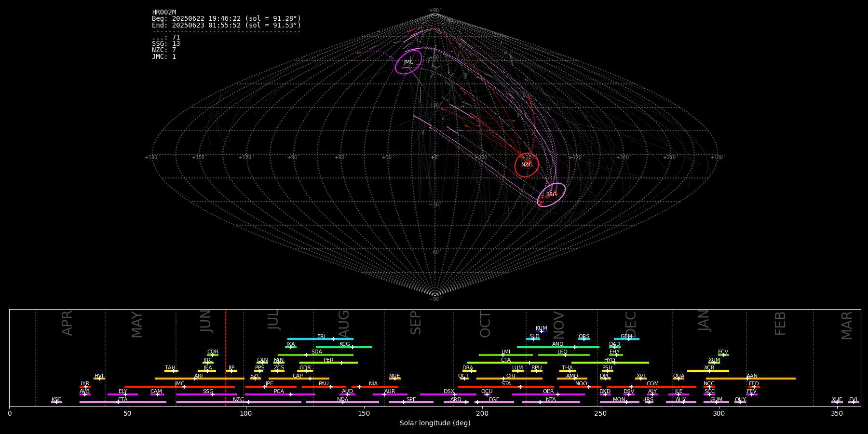Click the STA shower bar label
Image resolution: width=868 pixels, height=434 pixels.
506,384
